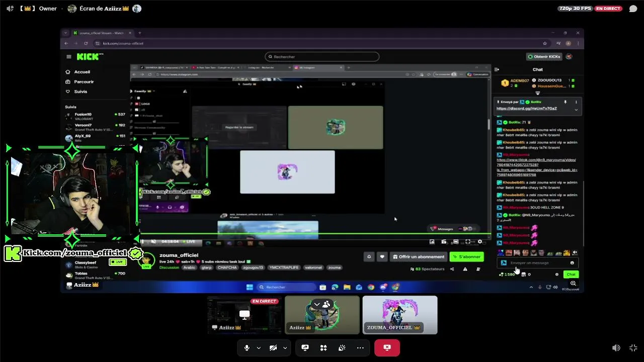Open the activities launcher icon
The width and height of the screenshot is (644, 362).
(x=324, y=347)
